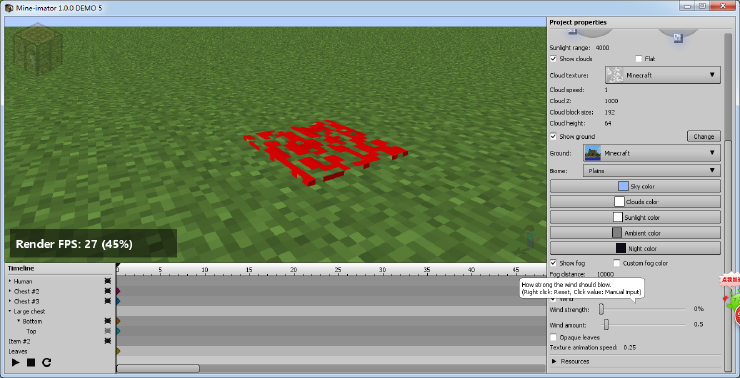Open the Biome Plains dropdown
This screenshot has width=740, height=378.
[x=652, y=170]
